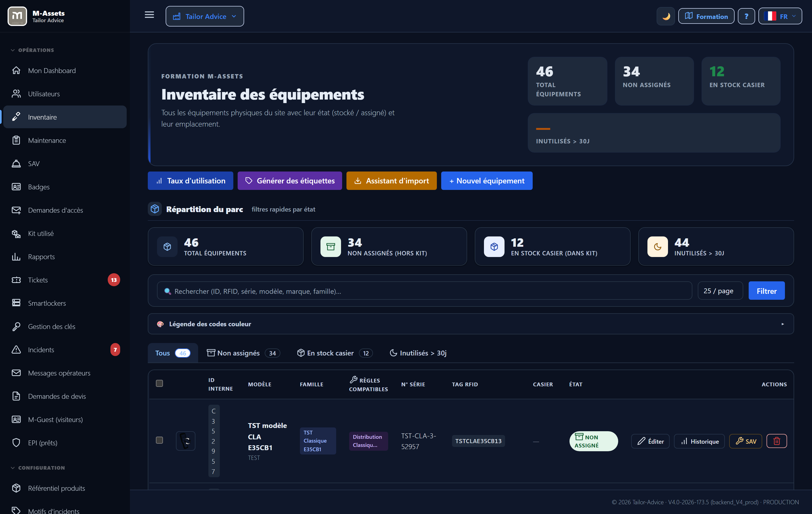Click the Taux d'utilisation button
The image size is (812, 514).
click(x=191, y=181)
